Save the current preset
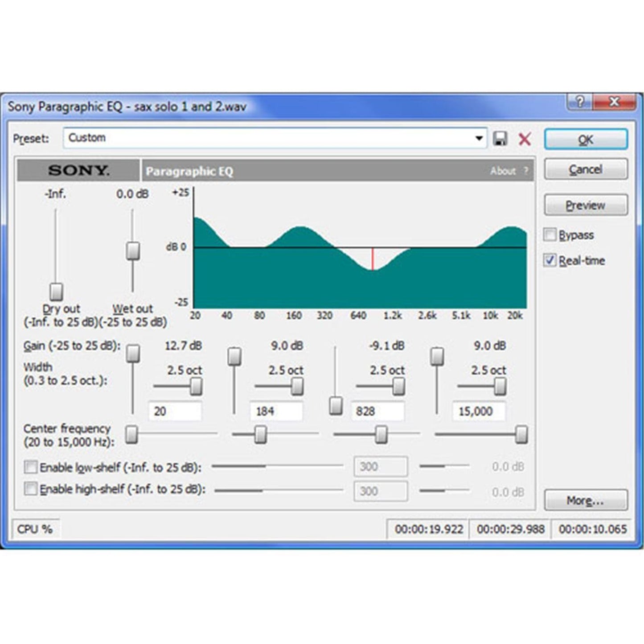The height and width of the screenshot is (644, 644). [x=501, y=139]
